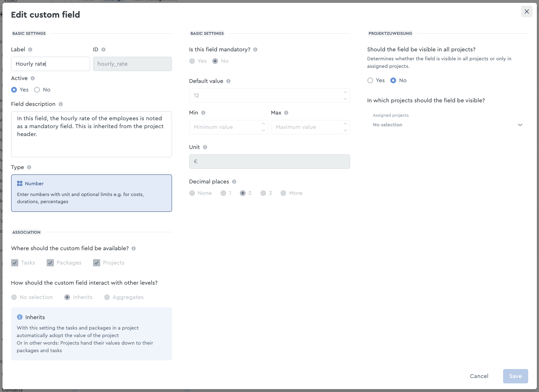Decrease the Minimum value stepper

(263, 130)
